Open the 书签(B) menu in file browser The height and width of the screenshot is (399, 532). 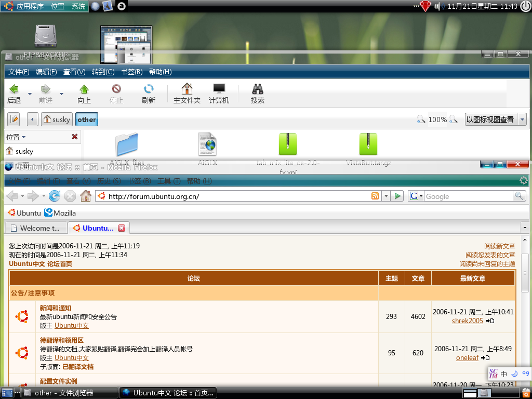pos(131,72)
